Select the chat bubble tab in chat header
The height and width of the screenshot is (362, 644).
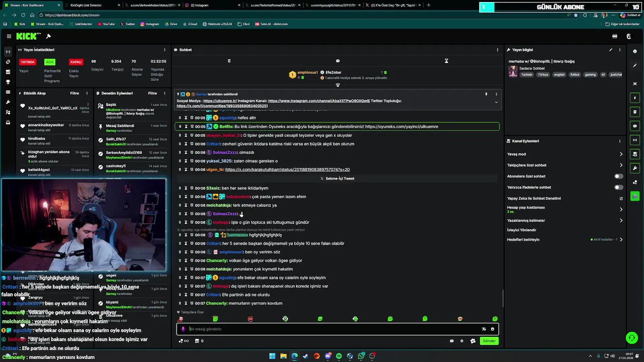point(338,61)
